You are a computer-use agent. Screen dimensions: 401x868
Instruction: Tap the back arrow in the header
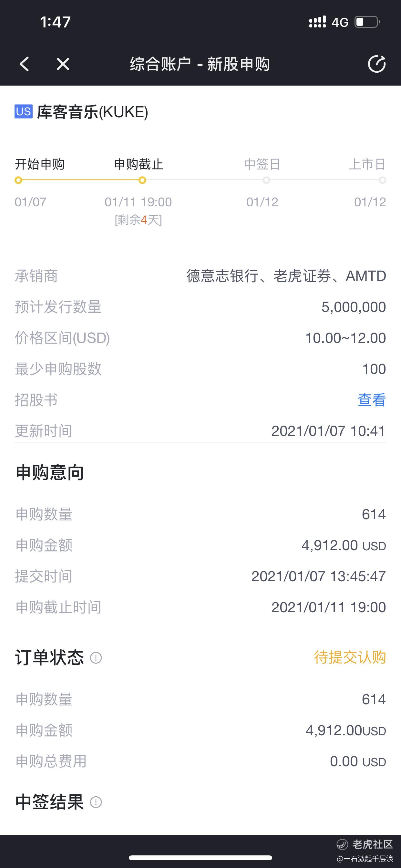click(24, 64)
